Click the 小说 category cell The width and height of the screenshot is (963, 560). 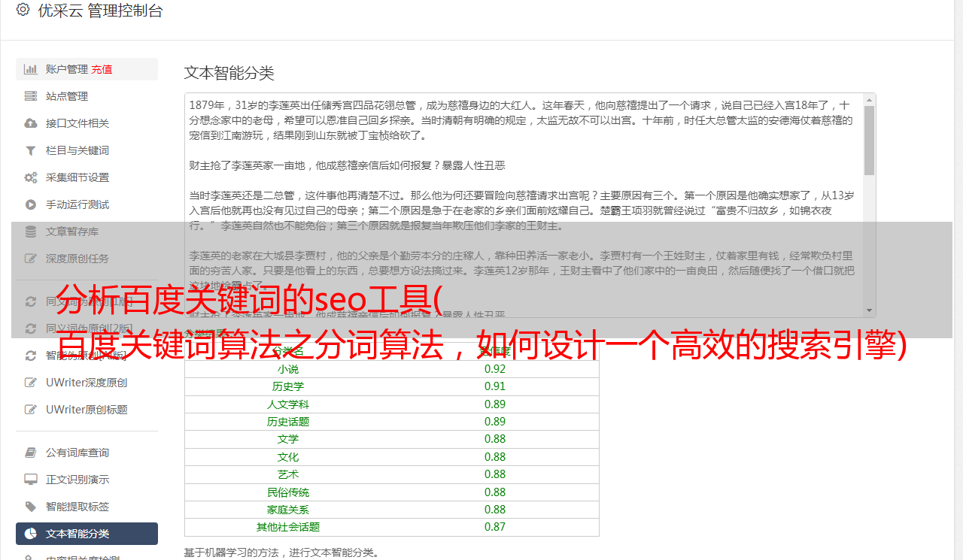click(288, 369)
